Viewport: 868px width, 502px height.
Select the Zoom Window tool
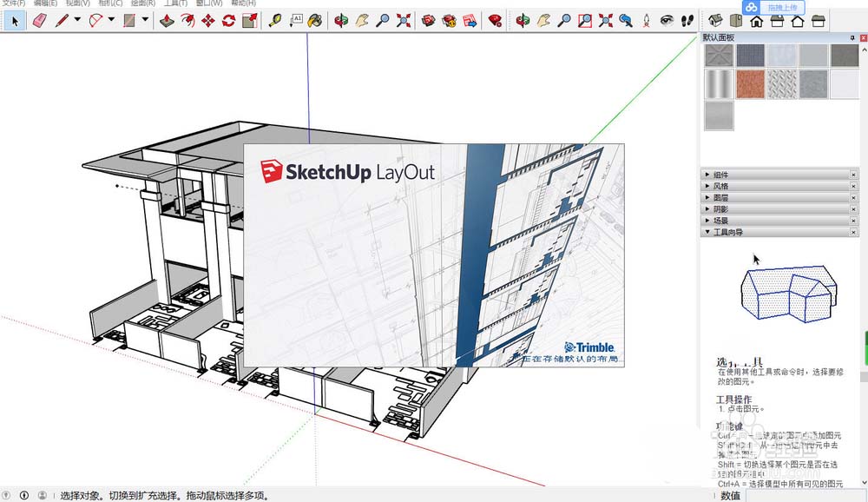[584, 21]
